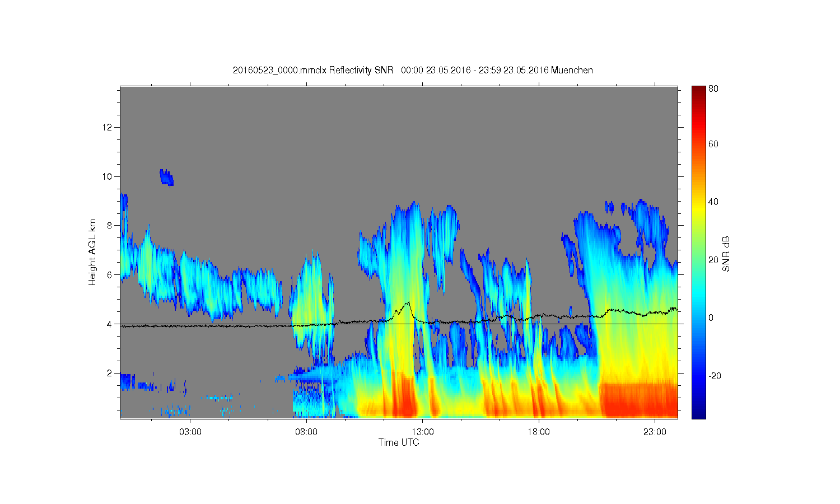Click the peak of the black line near 12:30
The width and height of the screenshot is (840, 504).
[409, 302]
